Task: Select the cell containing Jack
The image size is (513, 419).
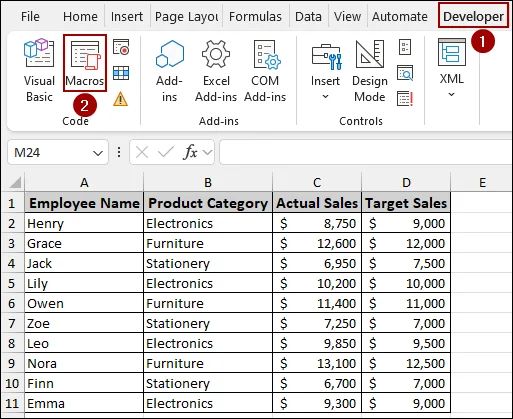Action: (84, 263)
